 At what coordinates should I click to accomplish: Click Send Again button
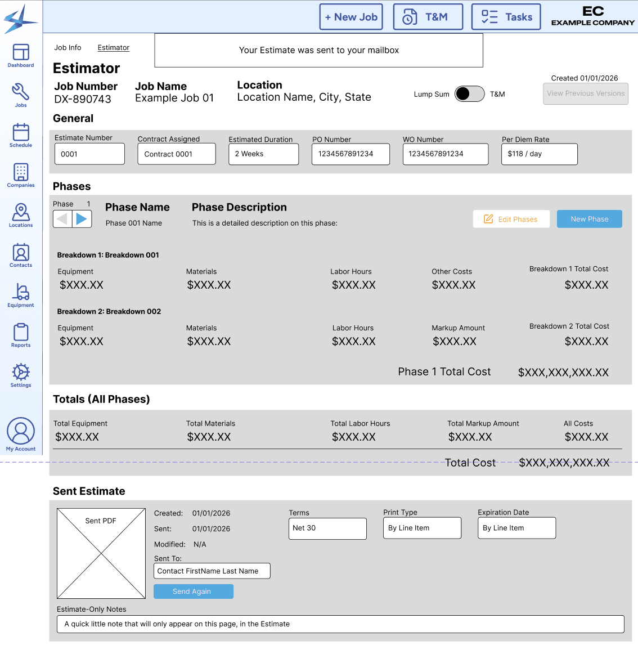[194, 592]
